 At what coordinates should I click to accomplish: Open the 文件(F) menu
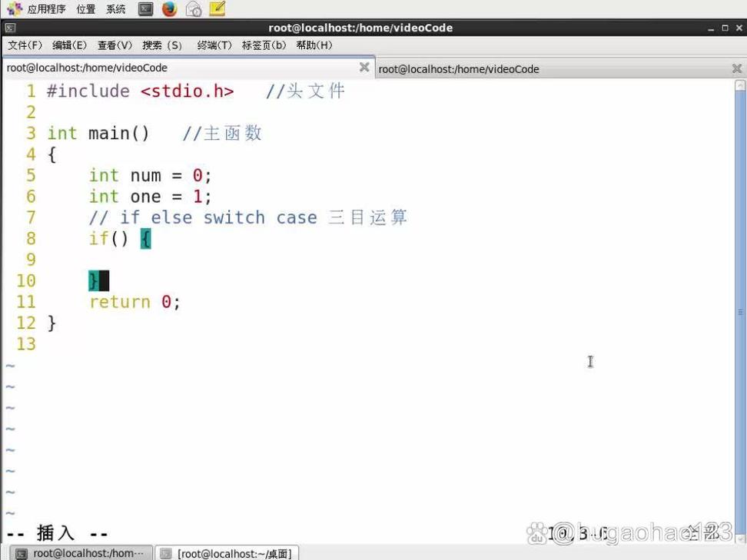[25, 45]
